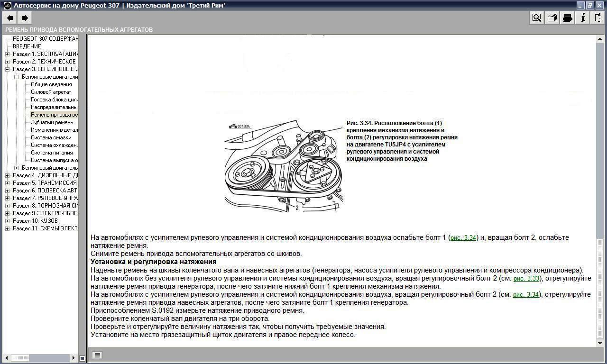Click the content scrollbar down arrow

pyautogui.click(x=600, y=343)
